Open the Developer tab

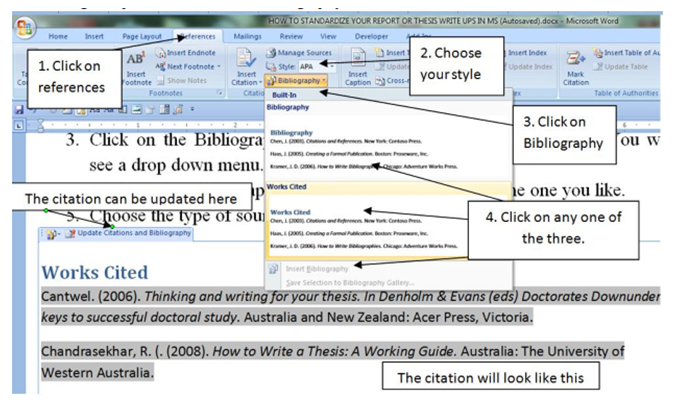371,36
